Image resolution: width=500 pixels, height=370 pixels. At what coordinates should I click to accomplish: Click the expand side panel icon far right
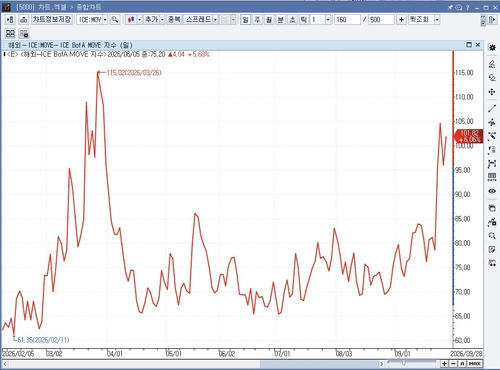(x=492, y=20)
